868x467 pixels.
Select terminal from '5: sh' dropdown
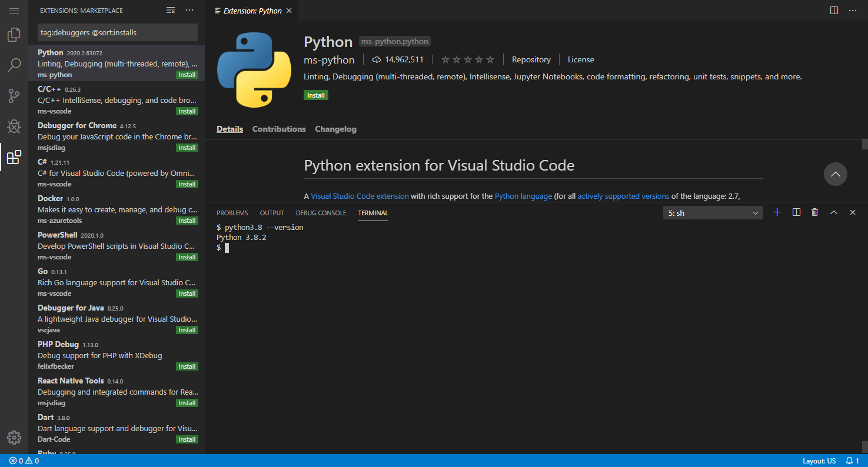713,213
